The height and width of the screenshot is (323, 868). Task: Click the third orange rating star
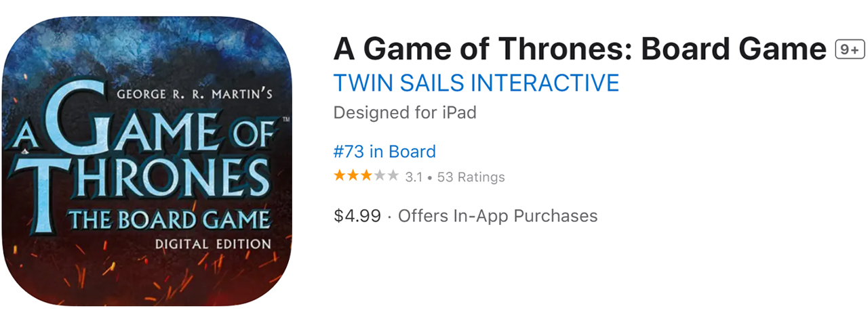(366, 177)
